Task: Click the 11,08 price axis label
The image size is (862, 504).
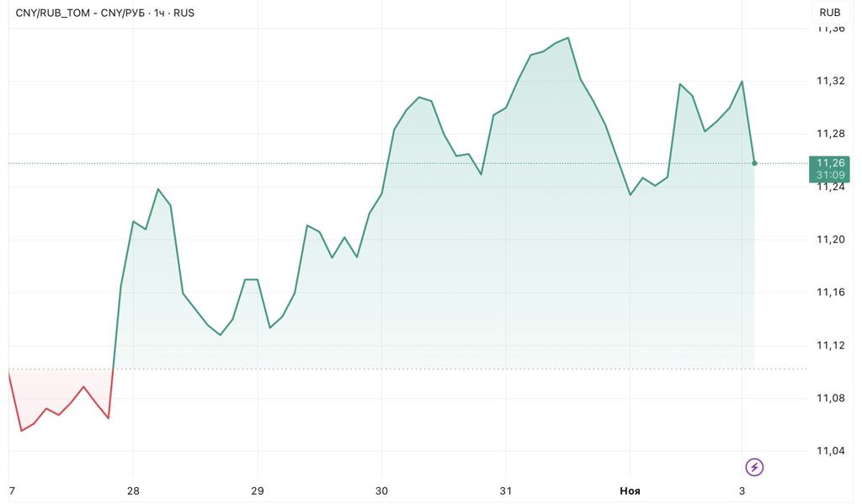Action: [831, 398]
